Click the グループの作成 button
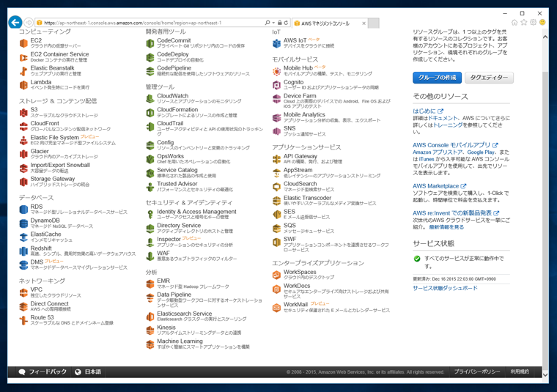The width and height of the screenshot is (557, 392). [437, 78]
